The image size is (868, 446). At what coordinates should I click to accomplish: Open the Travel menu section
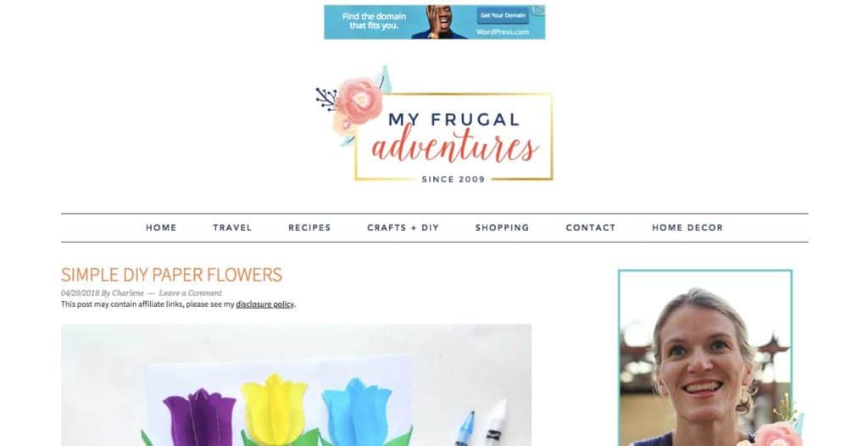(232, 228)
